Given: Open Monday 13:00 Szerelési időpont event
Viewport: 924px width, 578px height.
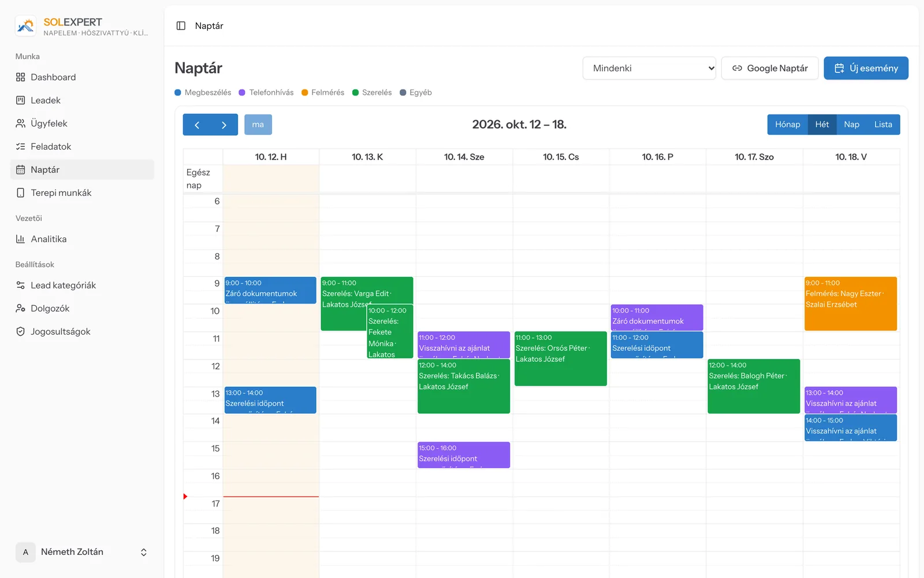Looking at the screenshot, I should click(x=270, y=400).
